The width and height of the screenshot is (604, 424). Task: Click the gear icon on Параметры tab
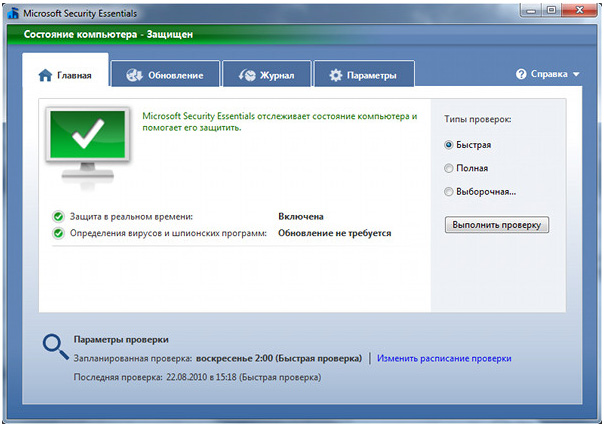[336, 75]
